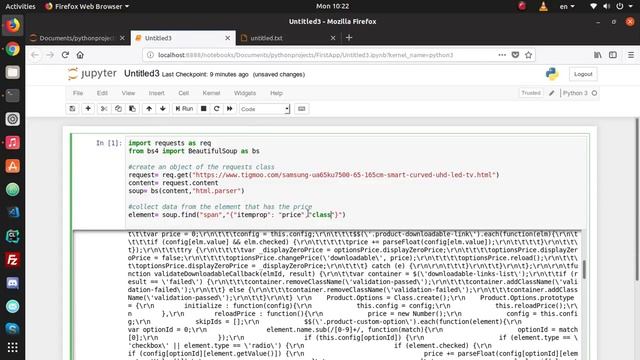Open the File menu in Jupyter
This screenshot has width=640, height=360.
[x=78, y=93]
